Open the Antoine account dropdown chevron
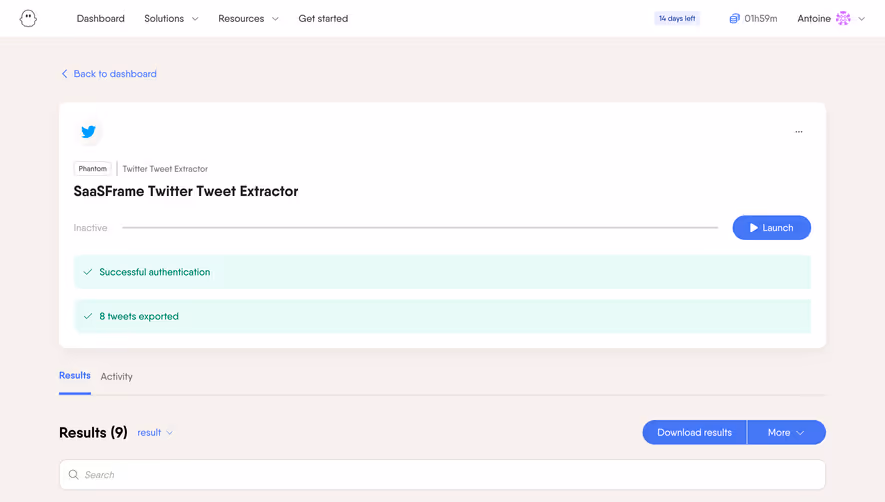 (861, 19)
